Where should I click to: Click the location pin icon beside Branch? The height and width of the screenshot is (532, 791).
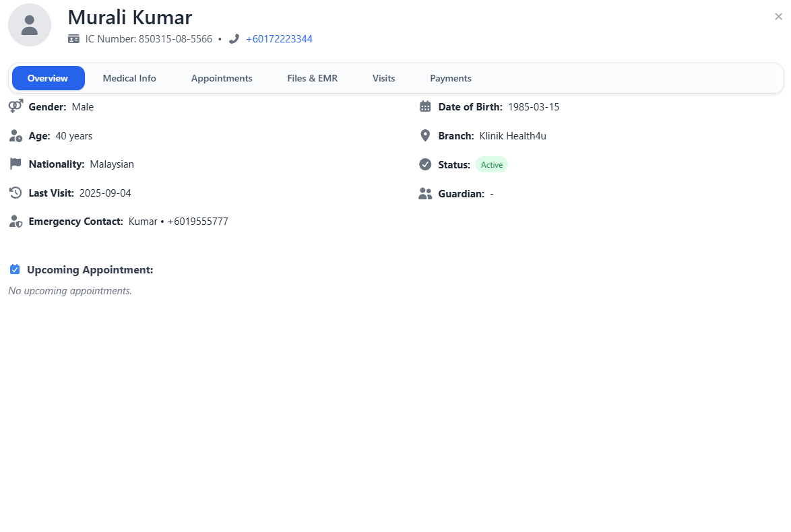click(x=424, y=135)
